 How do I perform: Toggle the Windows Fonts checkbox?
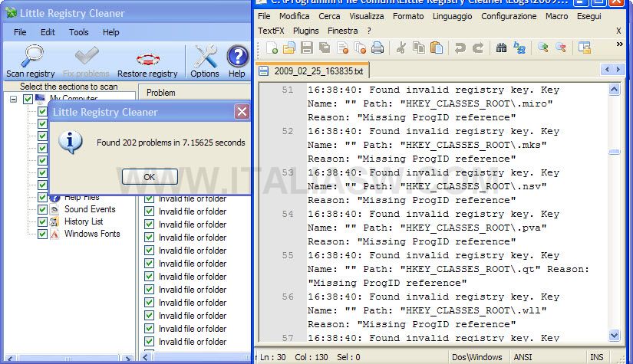(x=42, y=234)
